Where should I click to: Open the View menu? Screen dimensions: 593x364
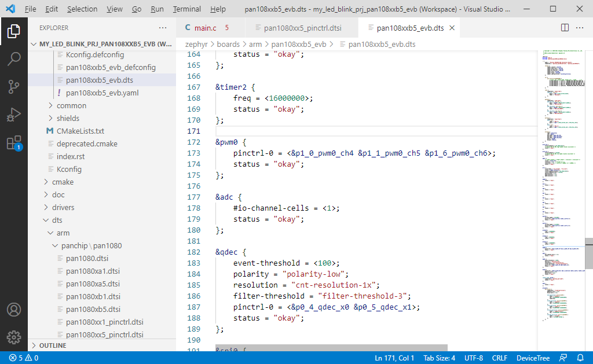114,9
